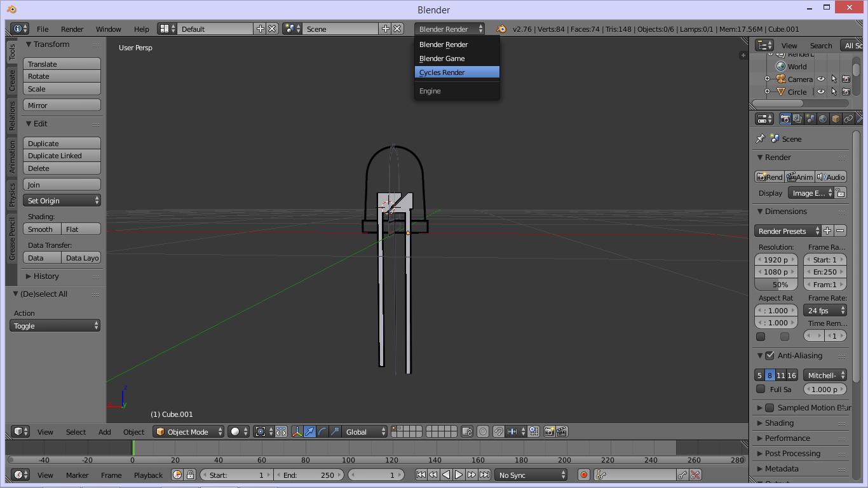Open the Marker menu in timeline
868x488 pixels.
point(78,475)
